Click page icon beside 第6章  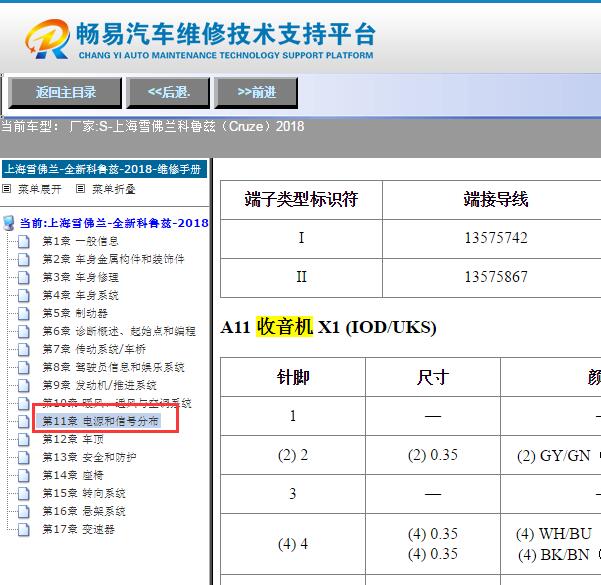(x=24, y=332)
